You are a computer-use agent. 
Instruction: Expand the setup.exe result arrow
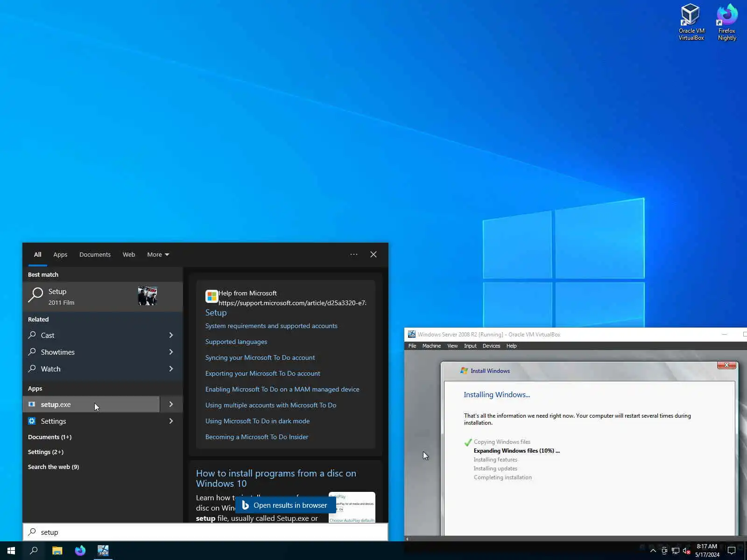click(171, 404)
